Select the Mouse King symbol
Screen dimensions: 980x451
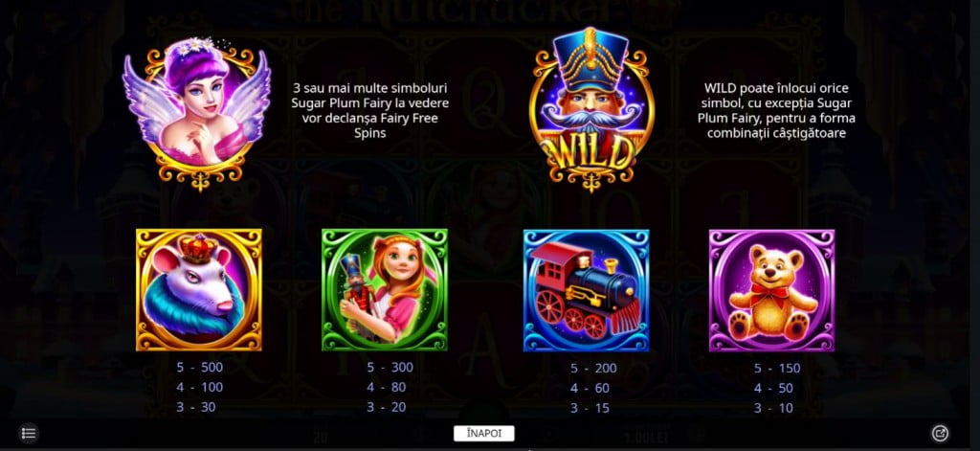[199, 289]
